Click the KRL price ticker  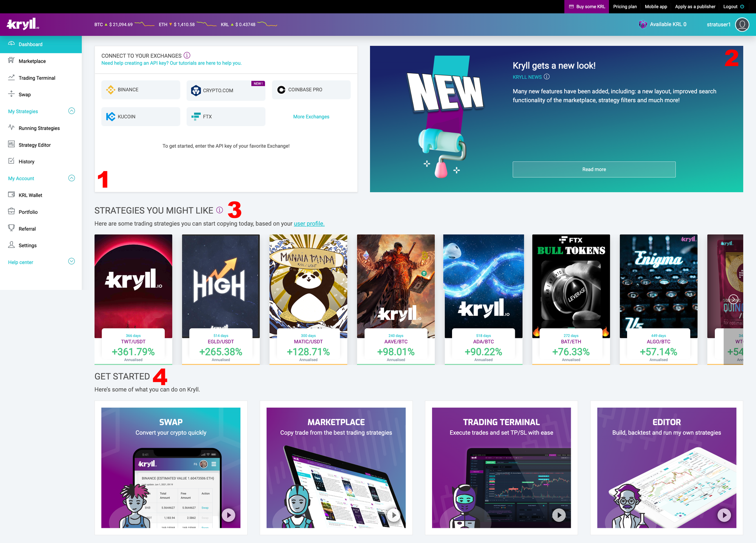click(249, 25)
